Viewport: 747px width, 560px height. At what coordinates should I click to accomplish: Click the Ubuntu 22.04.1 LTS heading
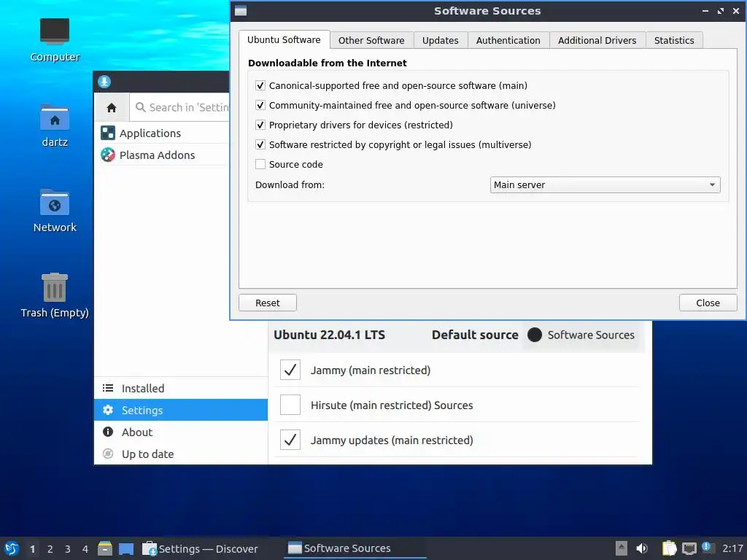329,335
